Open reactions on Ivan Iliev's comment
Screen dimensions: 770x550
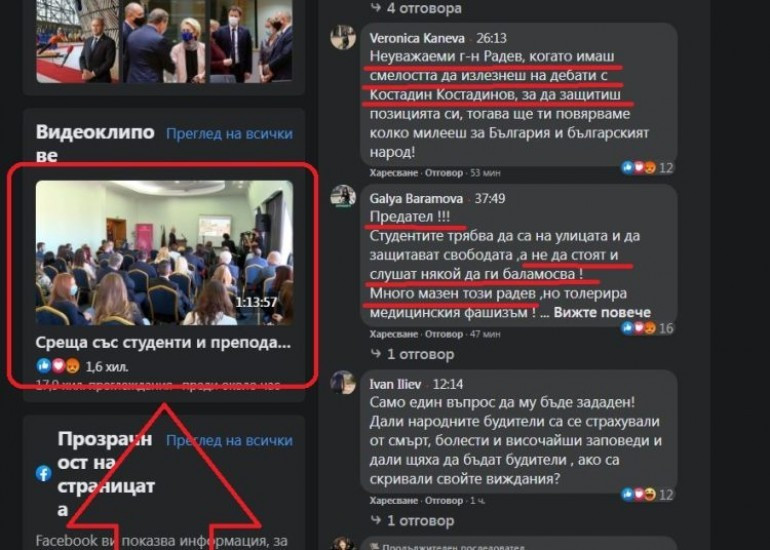point(647,495)
